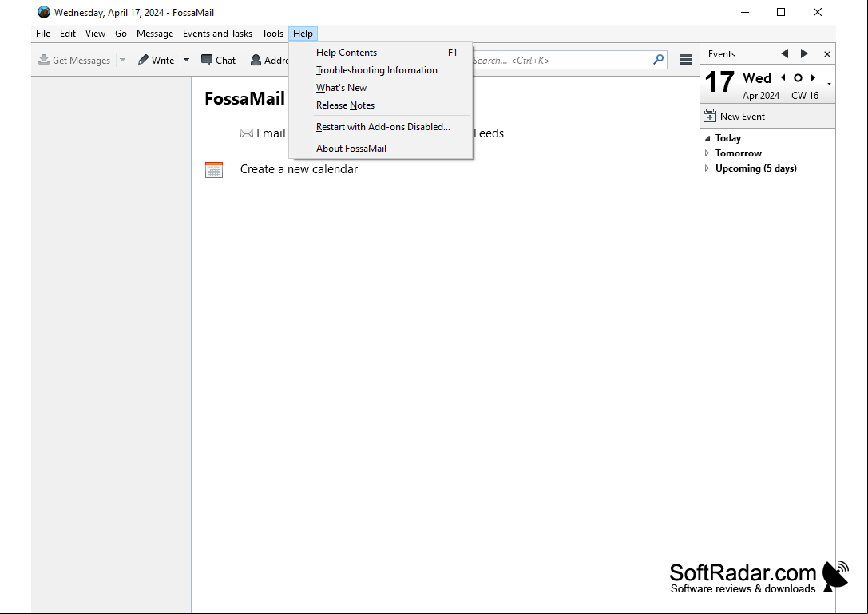Go to previous day in mini day header

coord(783,77)
